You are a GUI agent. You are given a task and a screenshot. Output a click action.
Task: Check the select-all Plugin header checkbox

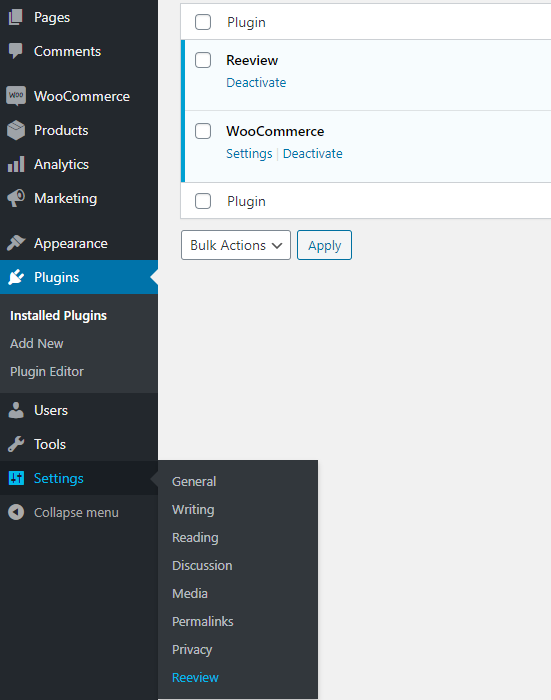(203, 22)
